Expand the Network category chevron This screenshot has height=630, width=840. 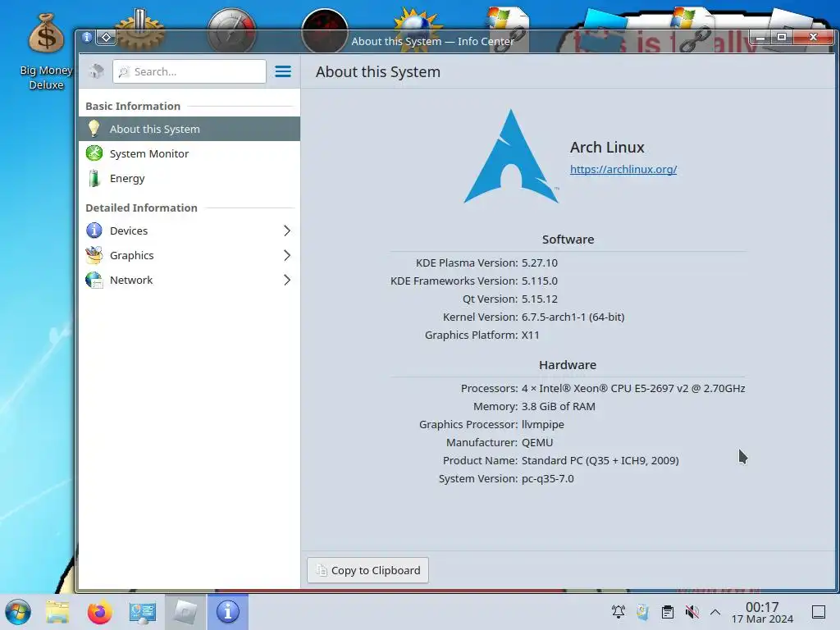286,281
